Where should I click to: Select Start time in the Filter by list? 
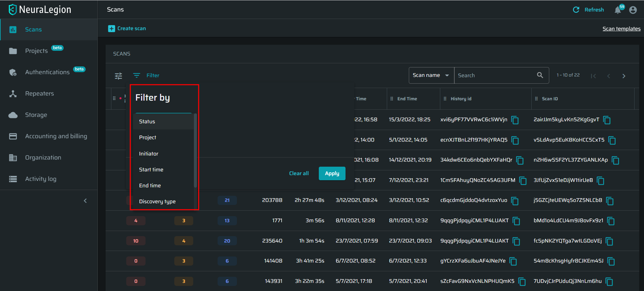pos(163,170)
